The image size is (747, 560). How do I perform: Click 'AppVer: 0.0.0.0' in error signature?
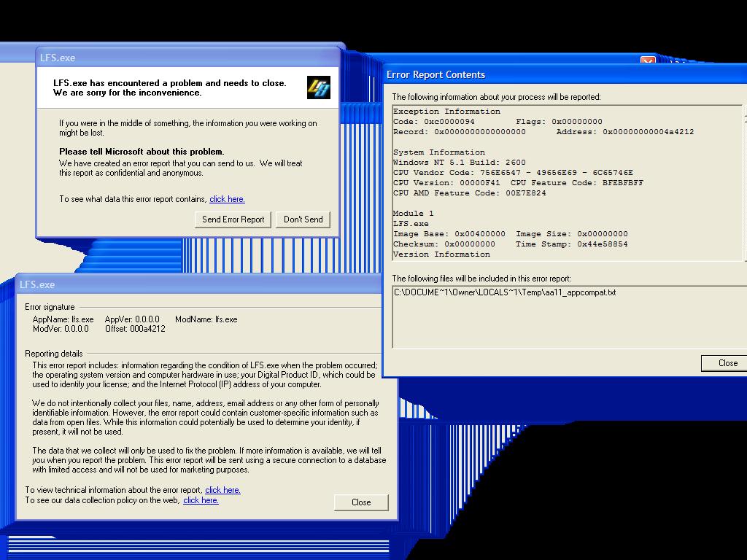click(x=132, y=319)
